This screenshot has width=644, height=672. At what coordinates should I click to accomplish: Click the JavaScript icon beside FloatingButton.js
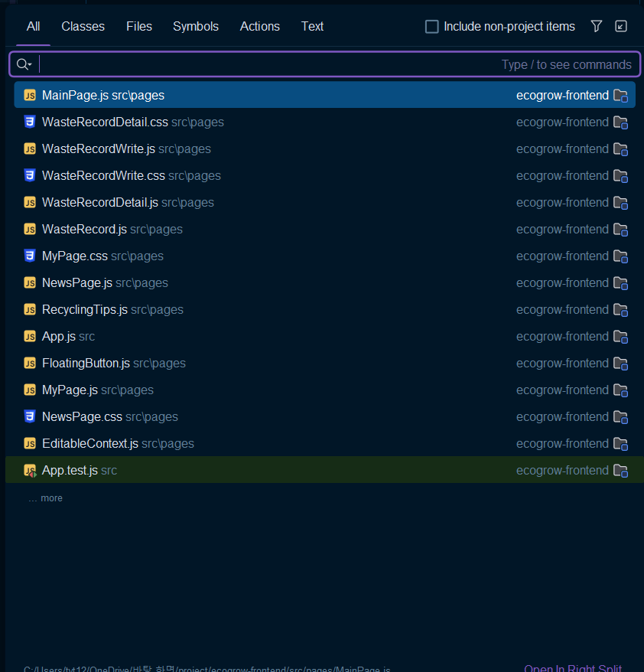(x=29, y=363)
